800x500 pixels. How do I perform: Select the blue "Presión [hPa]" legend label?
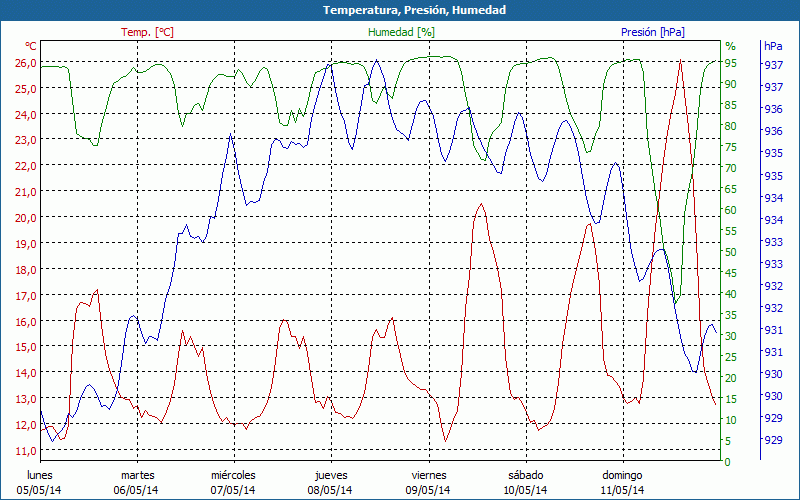pos(652,32)
